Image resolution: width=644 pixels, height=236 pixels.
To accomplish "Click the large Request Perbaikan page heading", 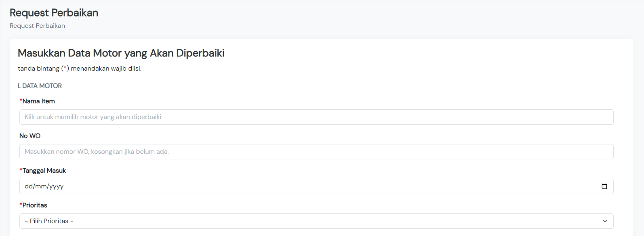I will click(54, 13).
